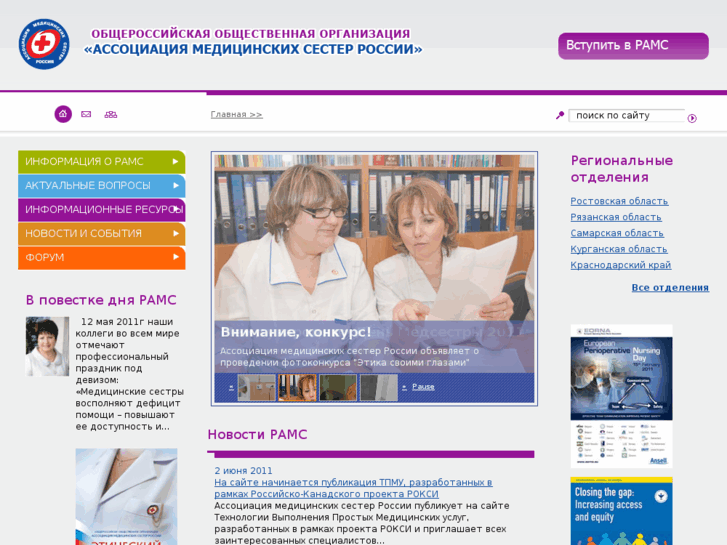The image size is (727, 545).
Task: Open news link about ТПМУ publication
Action: tap(353, 488)
